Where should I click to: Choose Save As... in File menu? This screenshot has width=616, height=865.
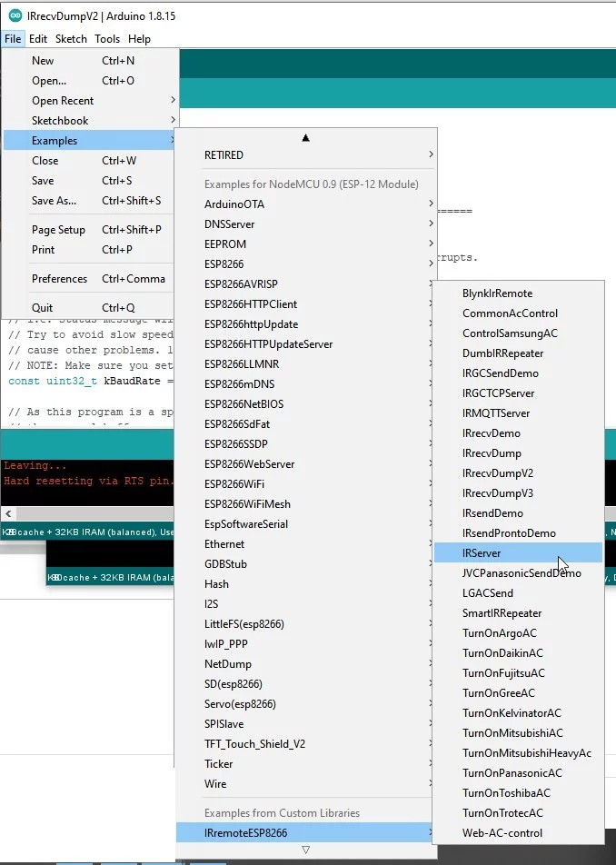pos(89,200)
